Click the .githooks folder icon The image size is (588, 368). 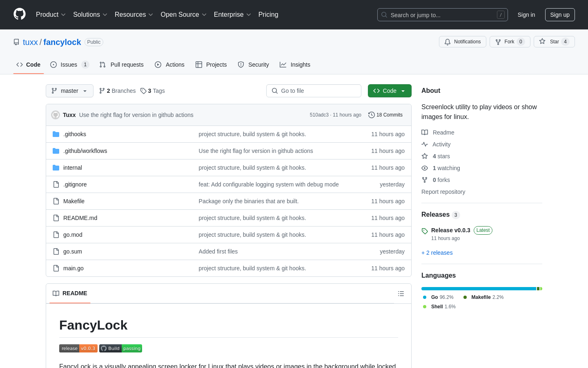(x=56, y=134)
